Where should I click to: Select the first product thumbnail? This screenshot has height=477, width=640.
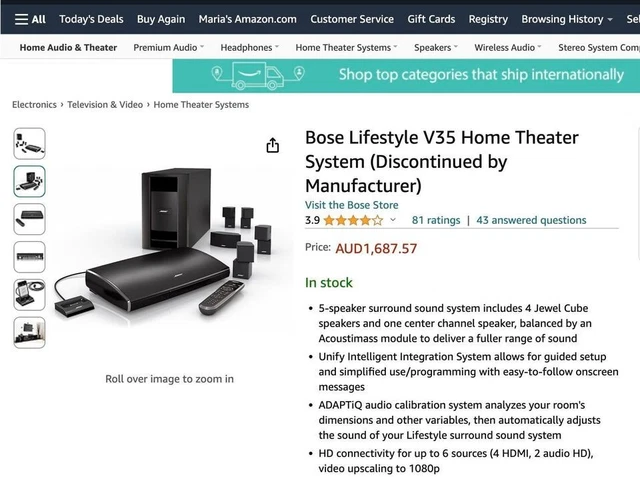[x=29, y=144]
